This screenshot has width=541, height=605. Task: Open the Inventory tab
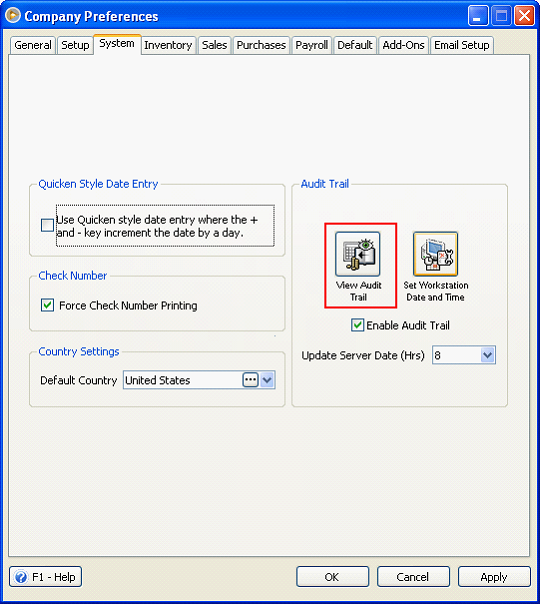(168, 45)
